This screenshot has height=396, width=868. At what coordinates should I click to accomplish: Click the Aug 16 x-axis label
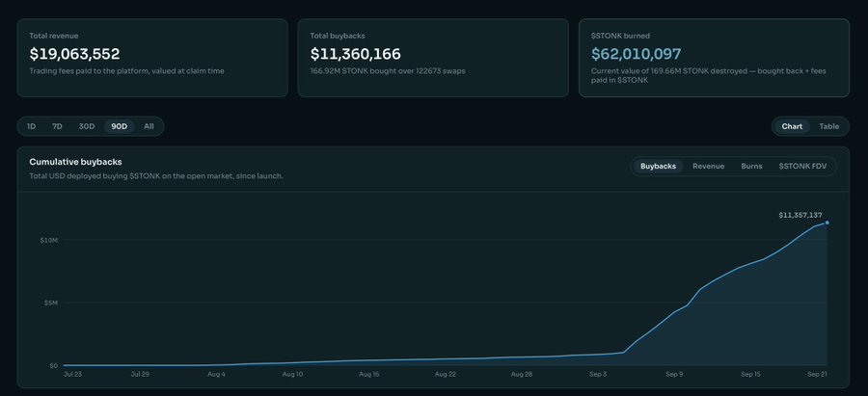tap(368, 375)
